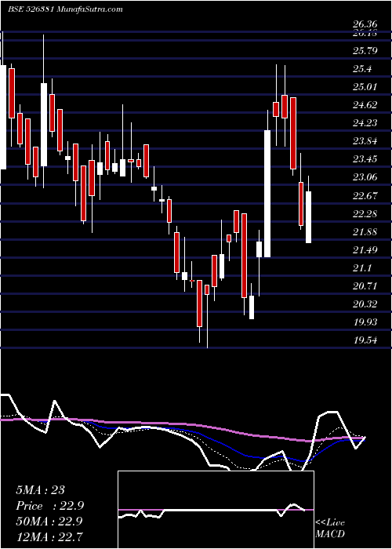Select the 20.71 price axis label

click(365, 286)
